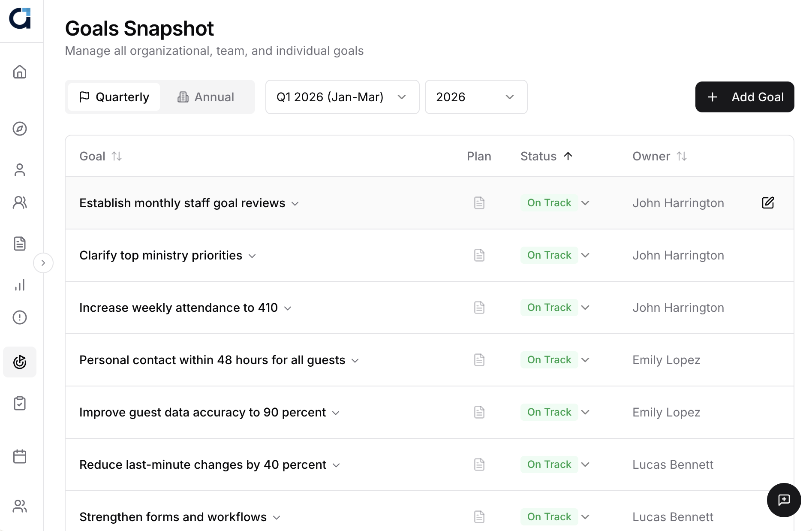Open the Q1 2026 (Jan-Mar) quarter dropdown
812x531 pixels.
point(342,97)
